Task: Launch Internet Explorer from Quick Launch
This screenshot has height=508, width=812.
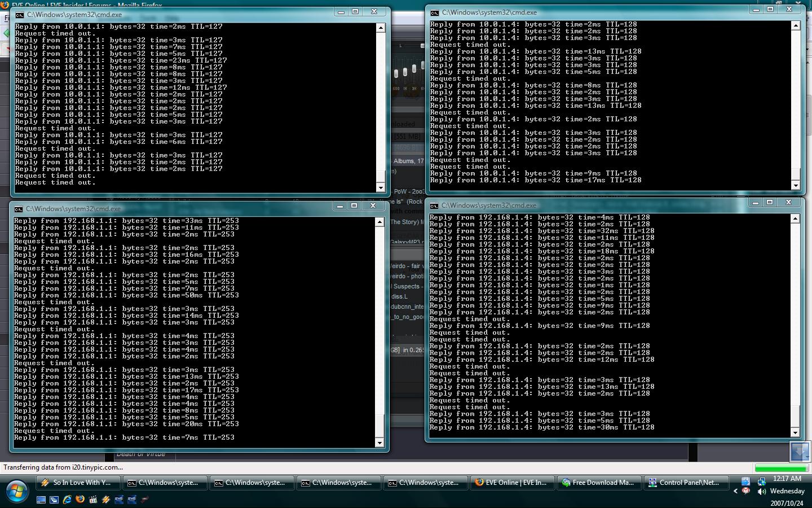Action: click(67, 500)
